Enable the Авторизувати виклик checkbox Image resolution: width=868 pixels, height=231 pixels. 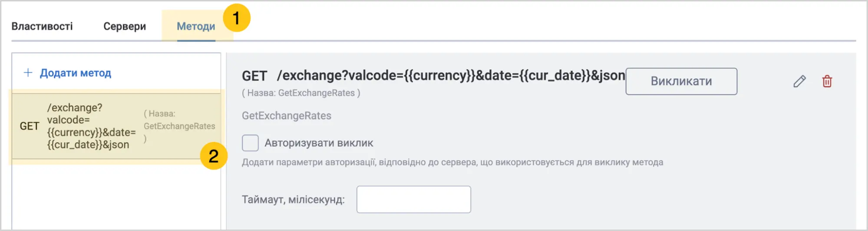coord(250,143)
